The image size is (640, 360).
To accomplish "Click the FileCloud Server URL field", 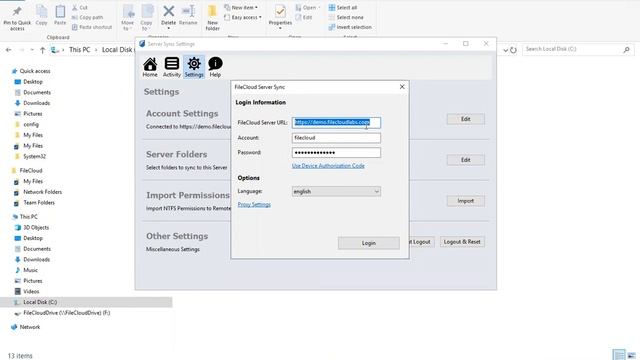I will 336,122.
